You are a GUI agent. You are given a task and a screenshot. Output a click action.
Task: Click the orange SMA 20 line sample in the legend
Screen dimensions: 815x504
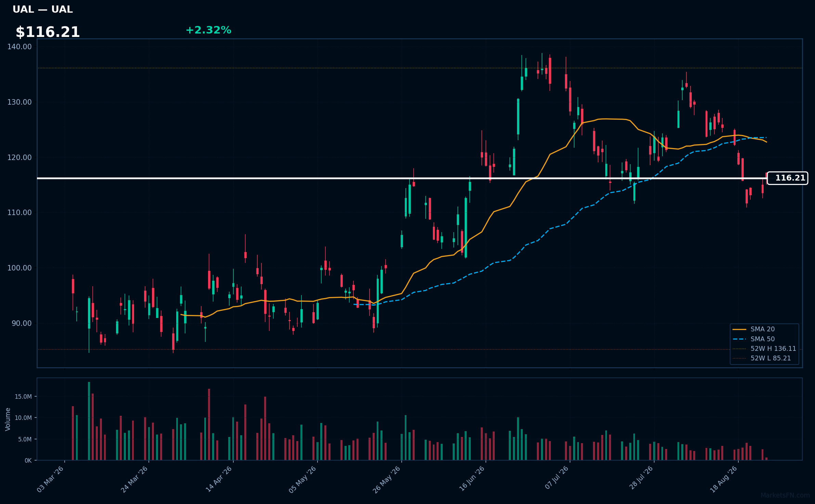tap(739, 329)
